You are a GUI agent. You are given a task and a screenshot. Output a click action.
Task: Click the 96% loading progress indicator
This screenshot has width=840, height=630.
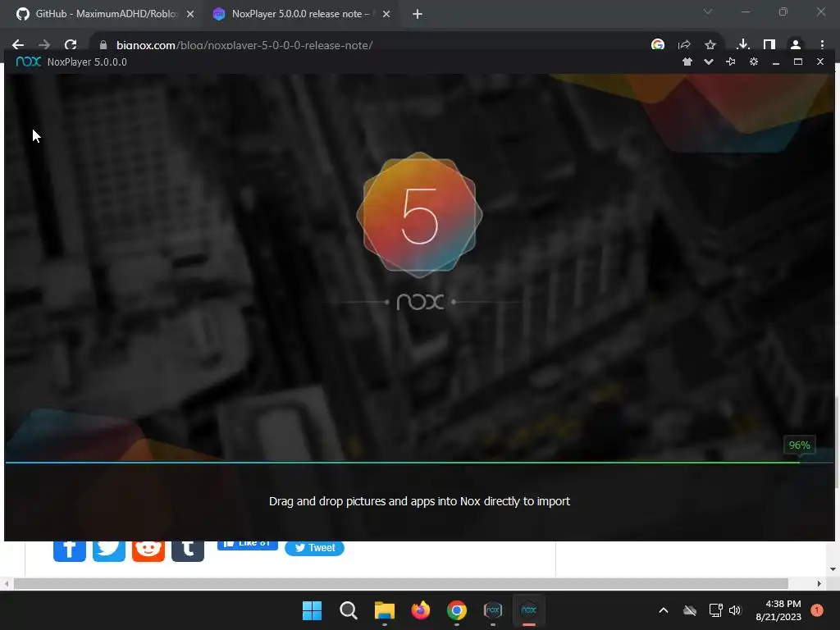(x=799, y=445)
